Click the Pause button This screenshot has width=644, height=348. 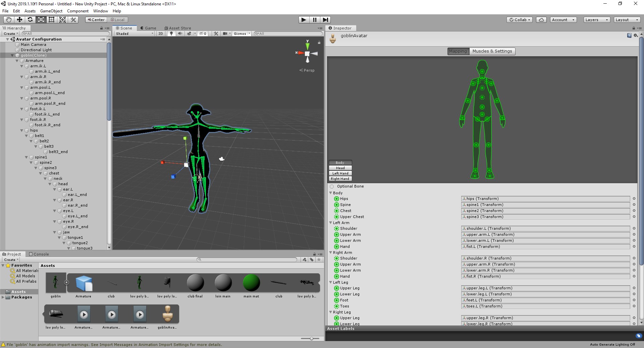315,20
